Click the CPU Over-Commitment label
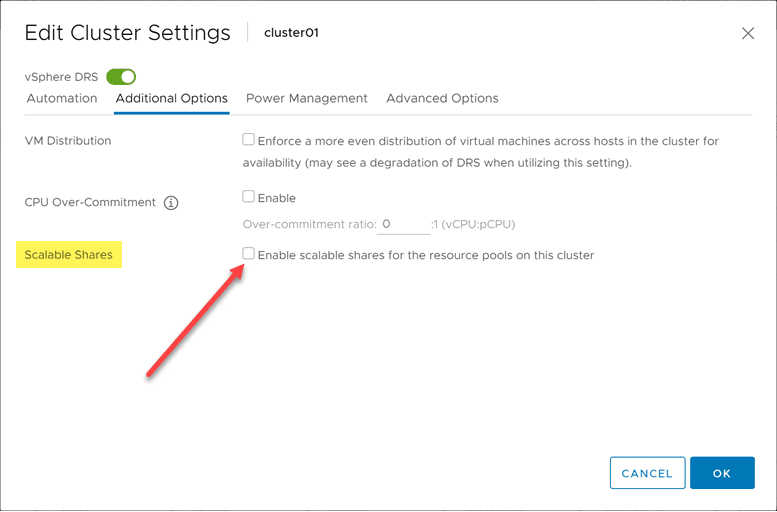This screenshot has height=512, width=777. click(x=90, y=202)
